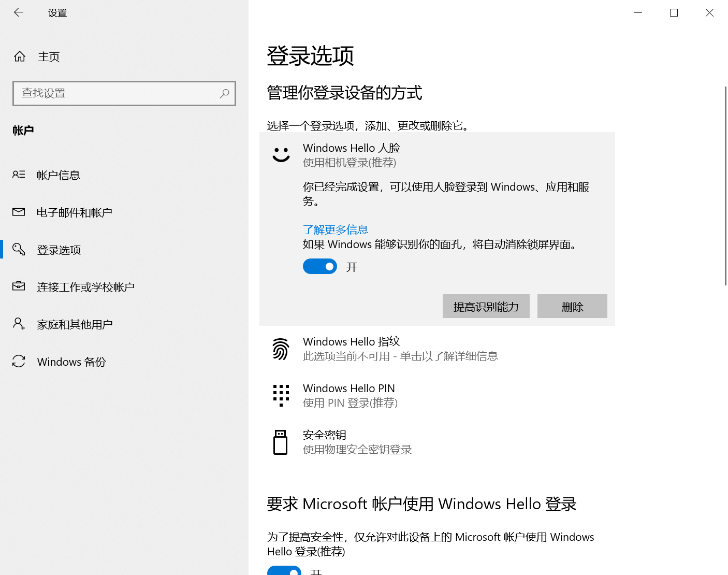Click the 选择一个登录选项，添加、更改或删除它 text
The height and width of the screenshot is (575, 728).
coord(368,126)
